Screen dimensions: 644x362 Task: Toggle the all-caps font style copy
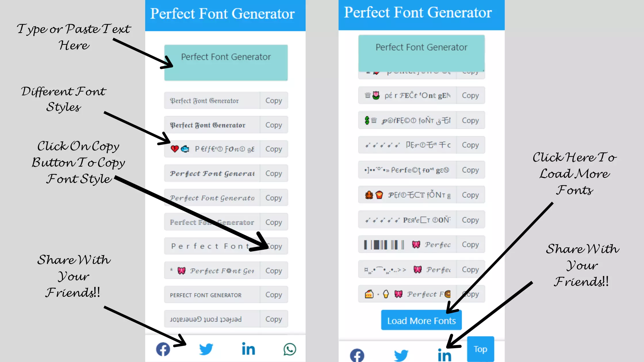click(273, 294)
